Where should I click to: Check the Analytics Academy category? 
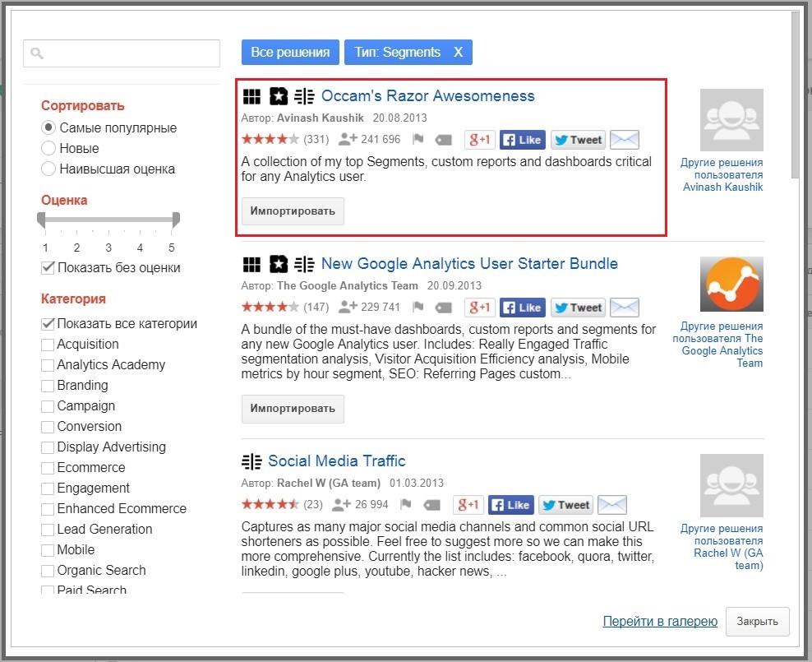coord(48,365)
